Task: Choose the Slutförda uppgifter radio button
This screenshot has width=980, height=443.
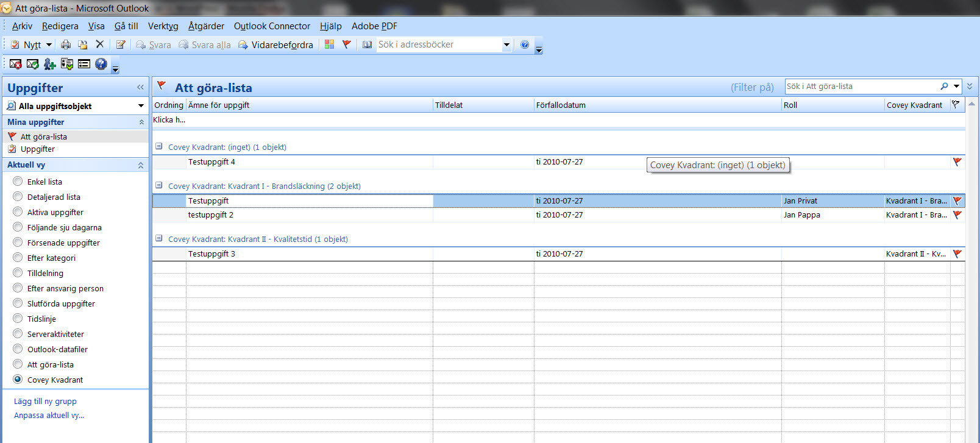Action: tap(18, 303)
